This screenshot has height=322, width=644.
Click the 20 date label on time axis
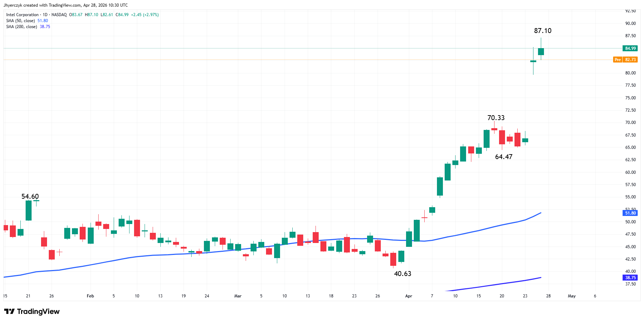(502, 296)
